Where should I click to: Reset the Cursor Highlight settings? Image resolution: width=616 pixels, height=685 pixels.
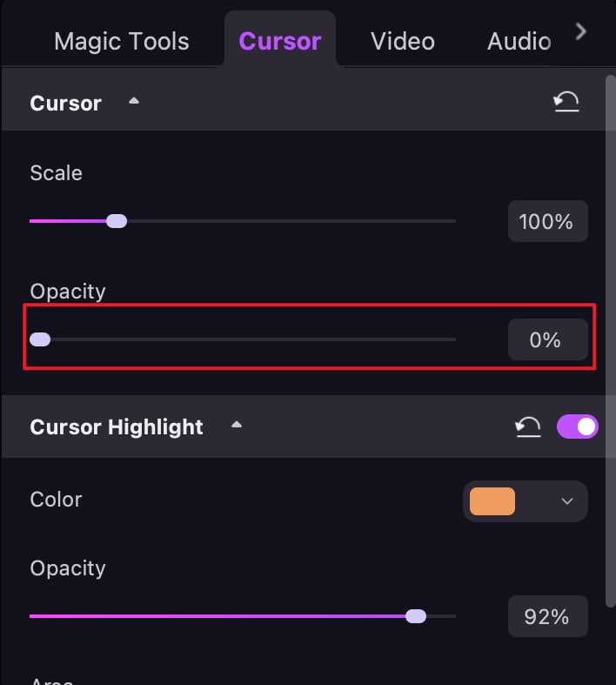click(528, 426)
